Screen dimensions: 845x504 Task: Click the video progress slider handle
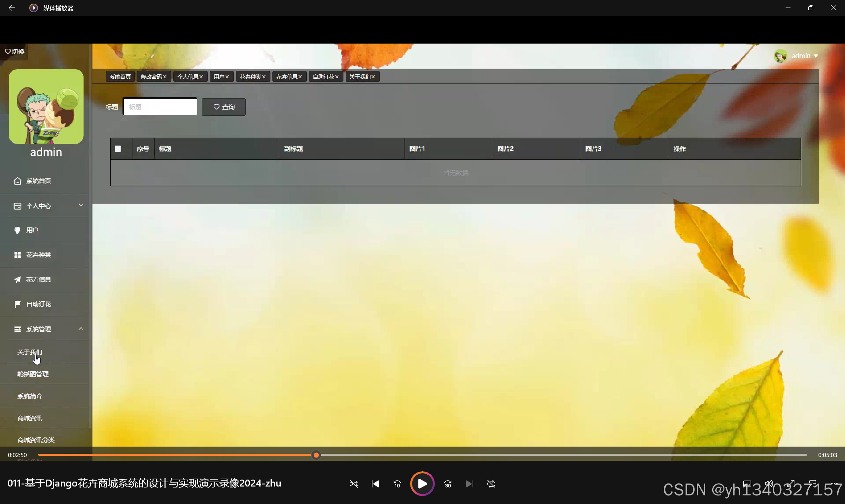pyautogui.click(x=316, y=455)
